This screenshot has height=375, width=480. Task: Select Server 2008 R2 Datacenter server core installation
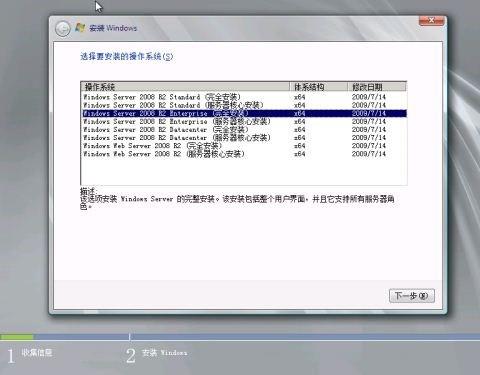(244, 138)
